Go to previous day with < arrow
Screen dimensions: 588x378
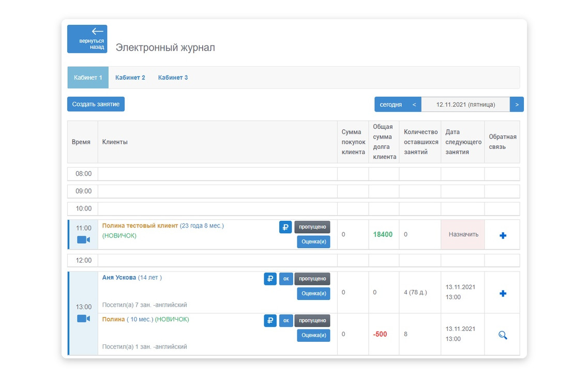[414, 104]
